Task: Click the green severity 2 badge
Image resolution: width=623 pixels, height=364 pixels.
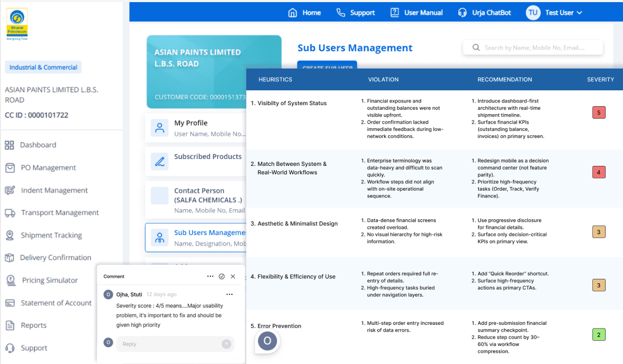Action: pos(599,334)
